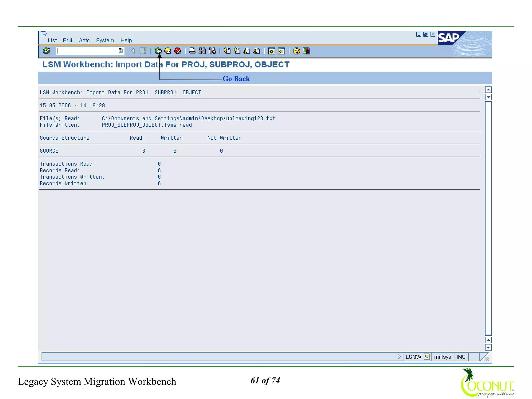Click the Transactions Read: label
532x399 pixels.
click(x=68, y=164)
